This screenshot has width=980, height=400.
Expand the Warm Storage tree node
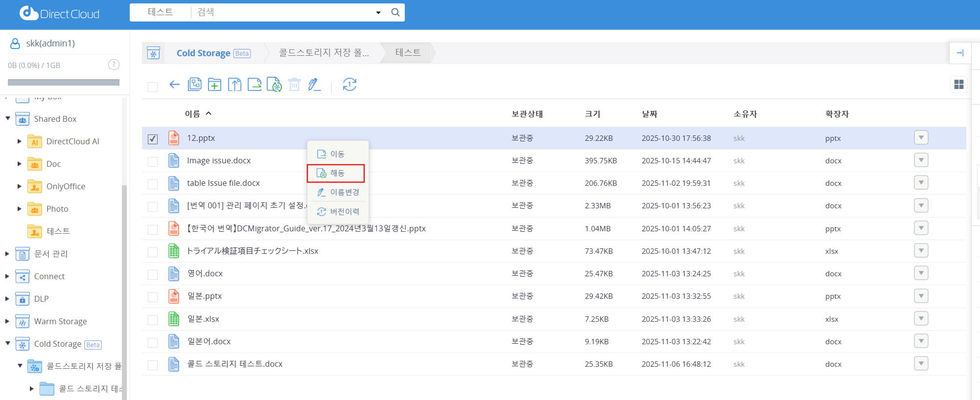(x=7, y=321)
